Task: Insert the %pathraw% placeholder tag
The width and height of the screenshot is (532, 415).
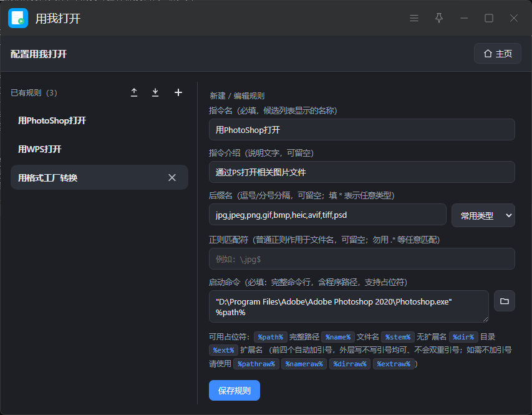Action: click(x=256, y=364)
